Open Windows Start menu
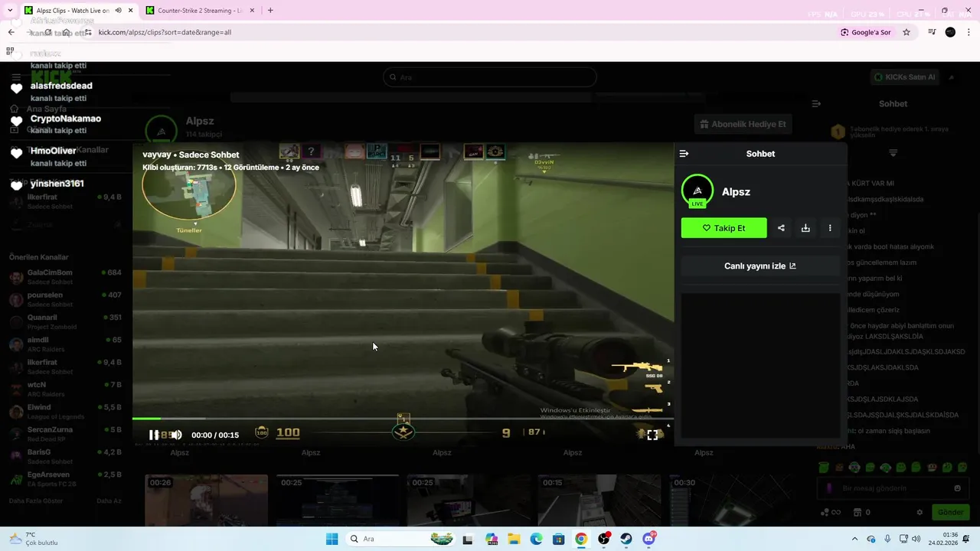This screenshot has height=551, width=980. (332, 539)
